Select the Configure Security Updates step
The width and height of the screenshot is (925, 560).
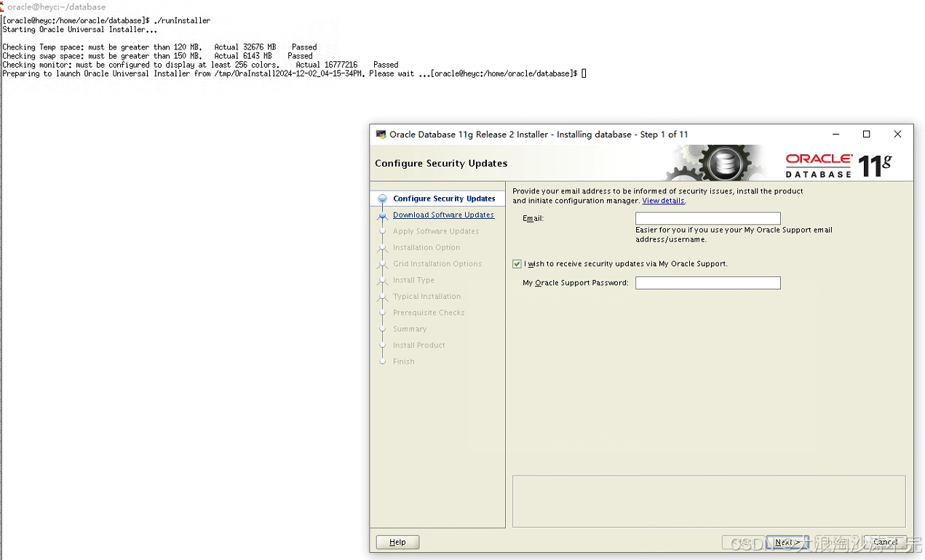point(444,199)
